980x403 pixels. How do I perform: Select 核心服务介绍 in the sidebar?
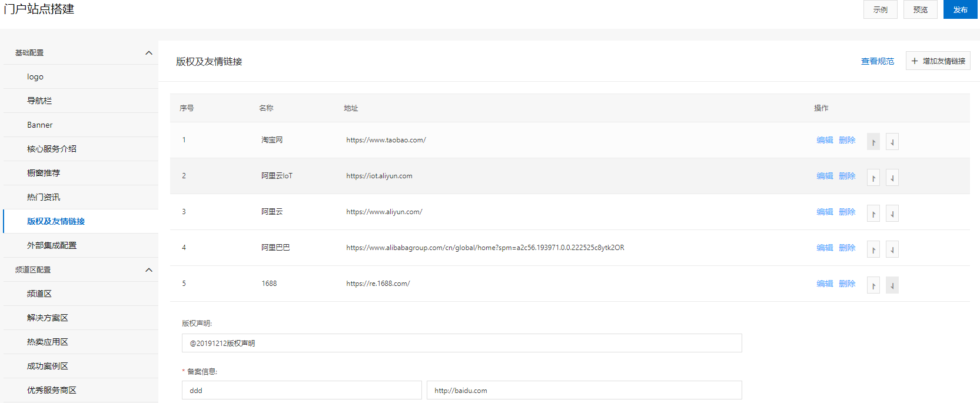[x=81, y=149]
